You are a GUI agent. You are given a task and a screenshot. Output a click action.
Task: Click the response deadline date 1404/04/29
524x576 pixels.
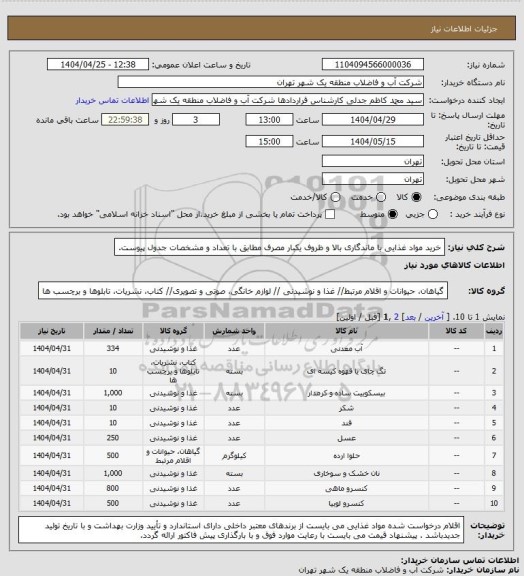(x=373, y=120)
